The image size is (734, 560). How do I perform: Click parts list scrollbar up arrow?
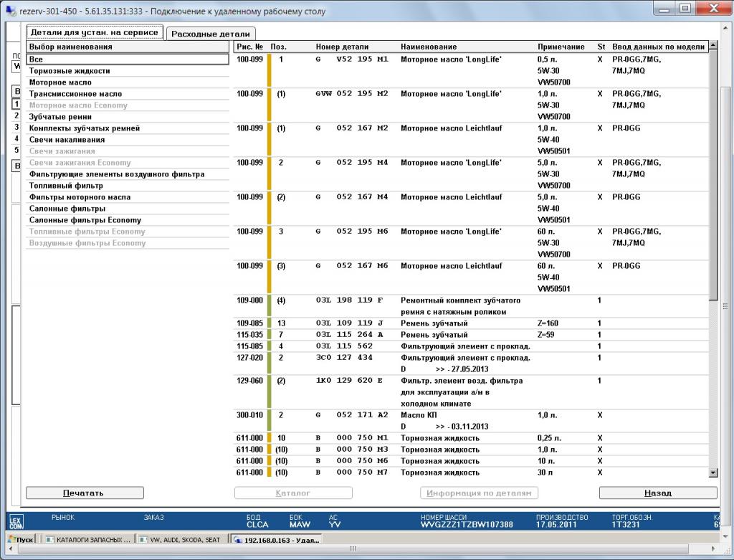click(713, 45)
